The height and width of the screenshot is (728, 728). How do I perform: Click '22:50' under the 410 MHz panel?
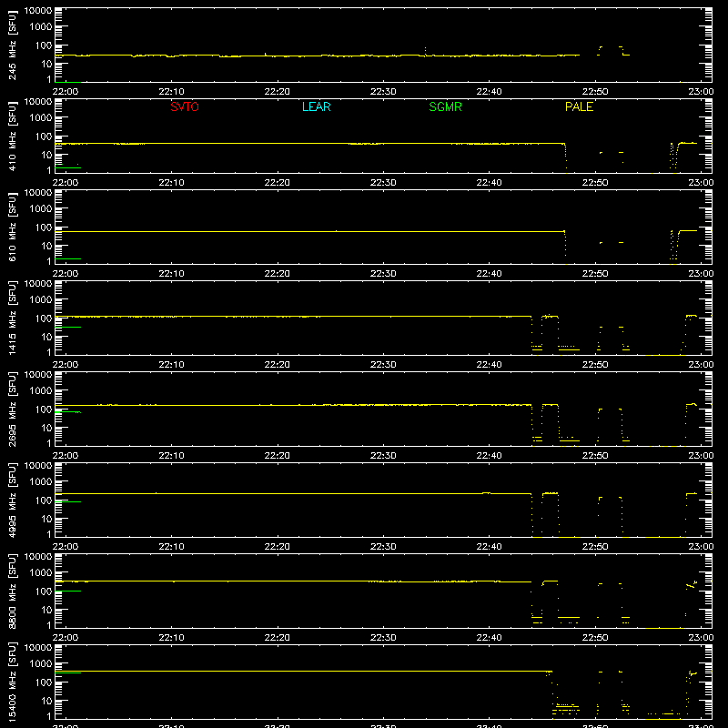pyautogui.click(x=595, y=183)
